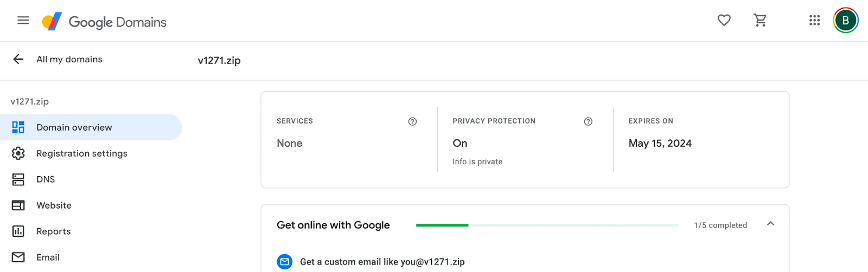Open the shopping cart

[760, 21]
